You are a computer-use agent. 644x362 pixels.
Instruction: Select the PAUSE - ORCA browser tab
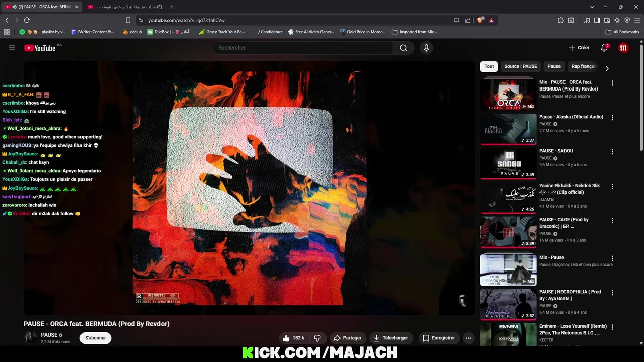[x=41, y=7]
